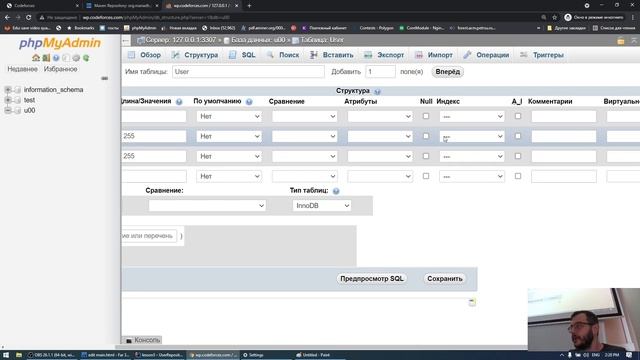Viewport: 640px width, 360px height.
Task: Expand the information_schema database node
Action: tap(7, 89)
